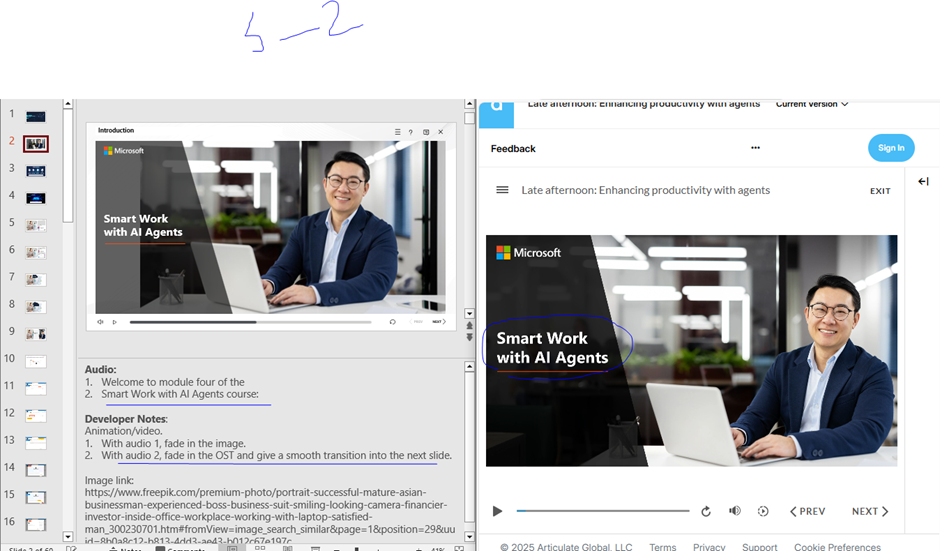Play the course in the Review 360 player
The height and width of the screenshot is (551, 940).
pos(498,511)
